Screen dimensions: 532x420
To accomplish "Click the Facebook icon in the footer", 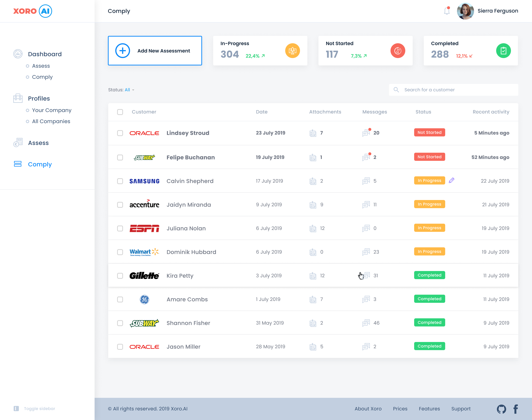I will pyautogui.click(x=516, y=409).
